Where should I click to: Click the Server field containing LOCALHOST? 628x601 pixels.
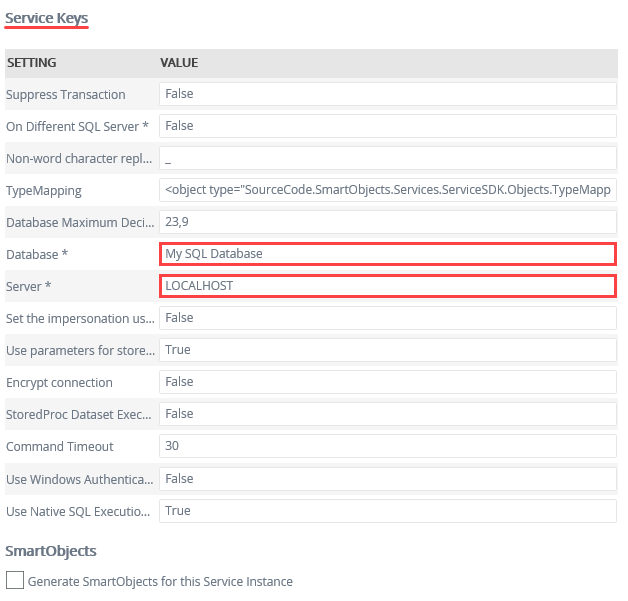point(387,286)
